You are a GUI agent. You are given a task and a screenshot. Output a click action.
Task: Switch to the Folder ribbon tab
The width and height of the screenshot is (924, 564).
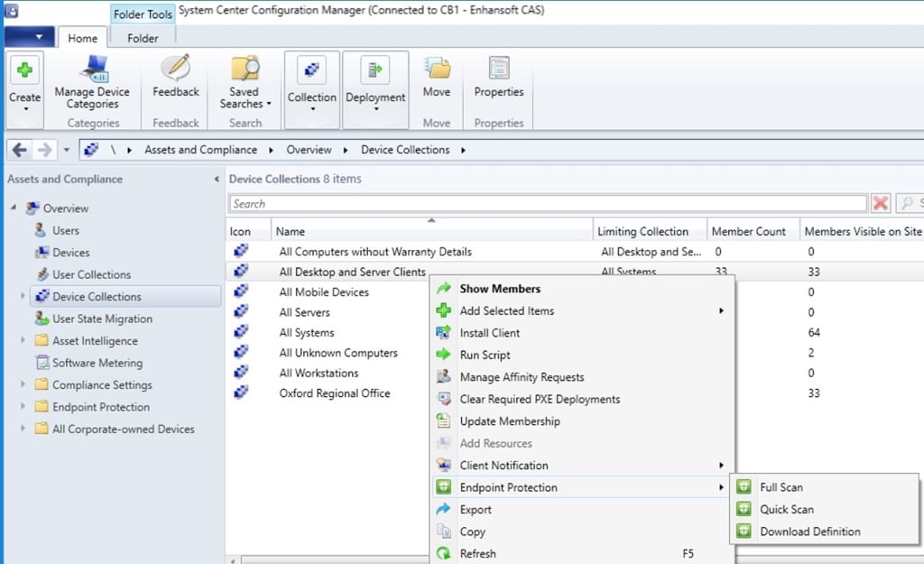[143, 38]
